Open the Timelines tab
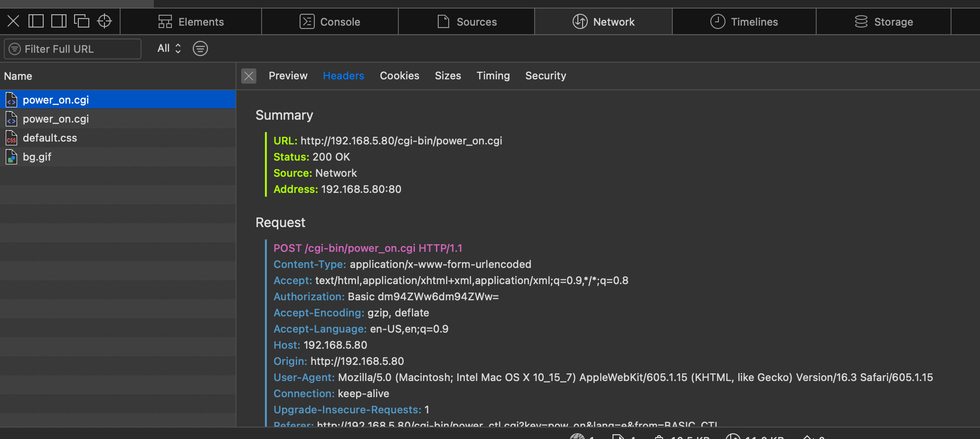Image resolution: width=980 pixels, height=439 pixels. point(744,22)
